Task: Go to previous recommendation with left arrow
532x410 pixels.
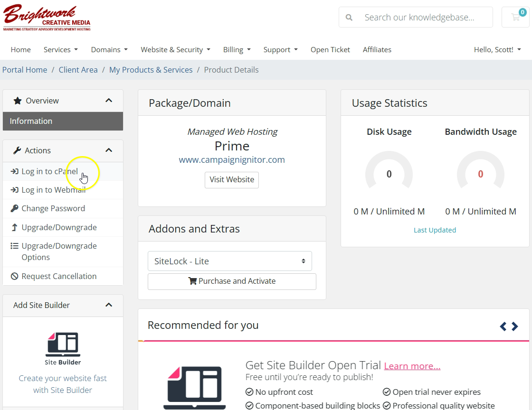Action: (503, 326)
